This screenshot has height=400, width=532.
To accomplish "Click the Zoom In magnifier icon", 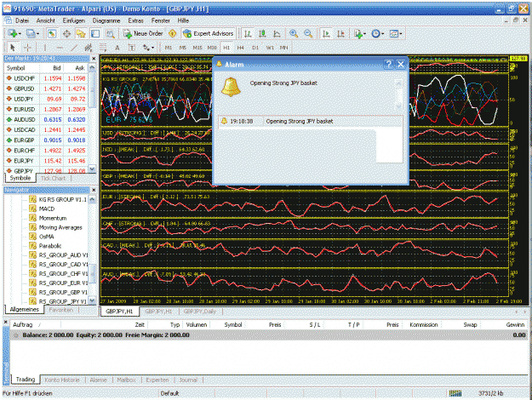I will click(294, 33).
